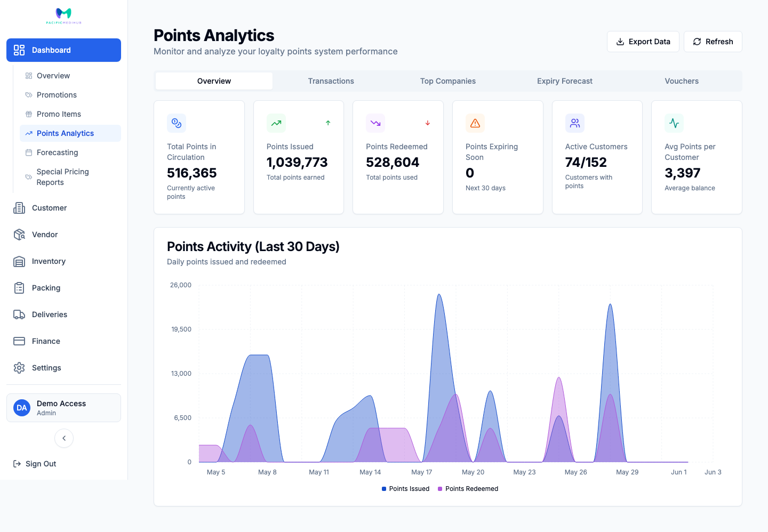Image resolution: width=768 pixels, height=532 pixels.
Task: Open the Deliveries menu
Action: (x=63, y=315)
